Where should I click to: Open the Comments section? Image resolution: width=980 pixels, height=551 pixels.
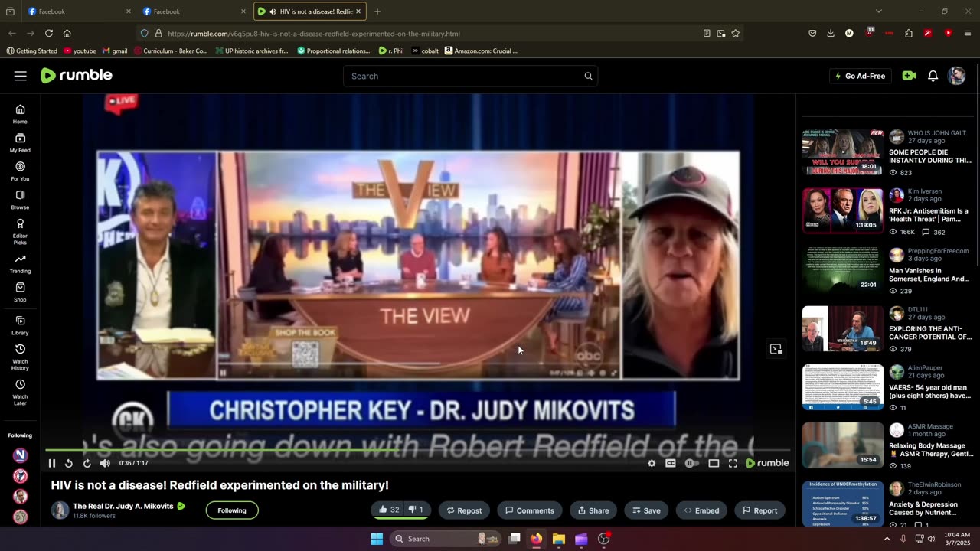click(x=530, y=510)
